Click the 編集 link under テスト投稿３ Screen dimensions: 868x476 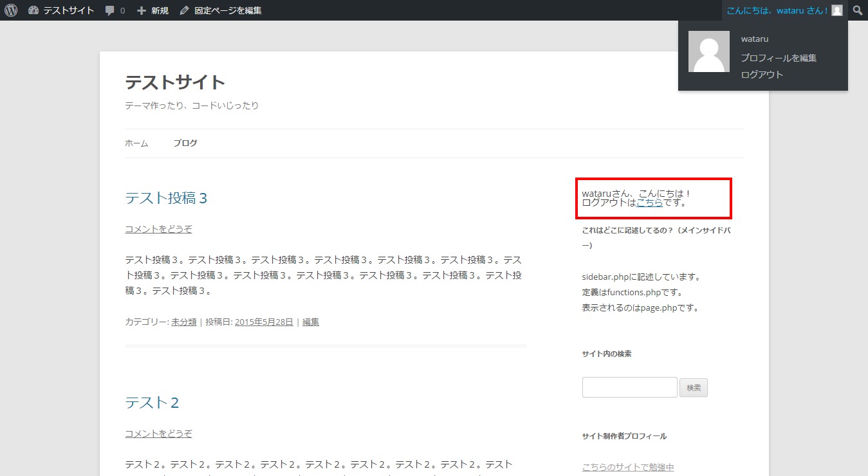(x=311, y=322)
